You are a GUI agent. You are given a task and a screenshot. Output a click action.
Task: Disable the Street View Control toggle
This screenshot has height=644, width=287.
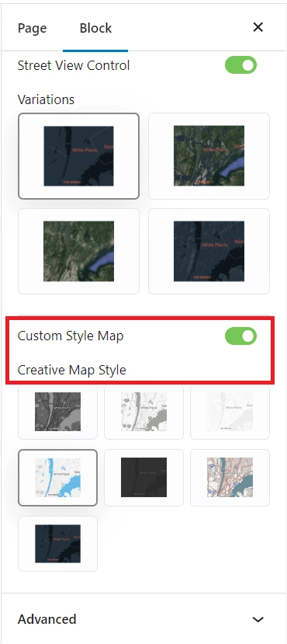(x=240, y=65)
